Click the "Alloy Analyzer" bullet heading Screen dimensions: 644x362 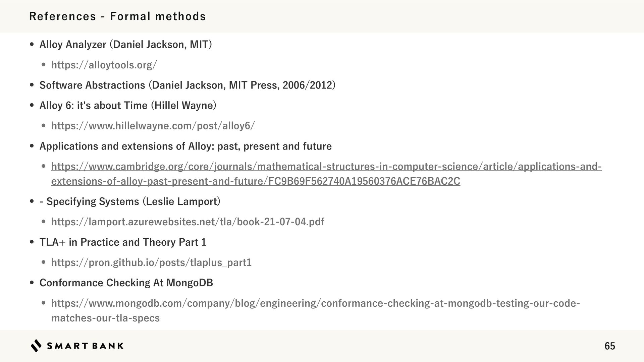(73, 44)
